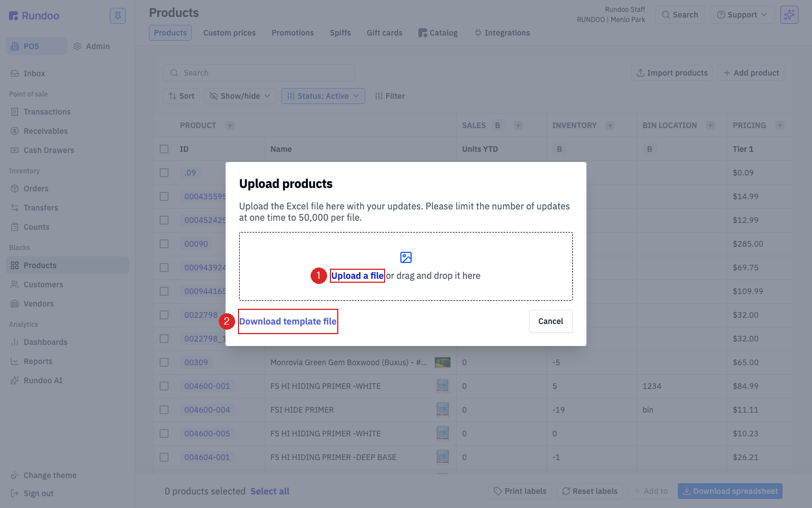Viewport: 812px width, 508px height.
Task: Check the row for product 00309
Action: pos(164,362)
